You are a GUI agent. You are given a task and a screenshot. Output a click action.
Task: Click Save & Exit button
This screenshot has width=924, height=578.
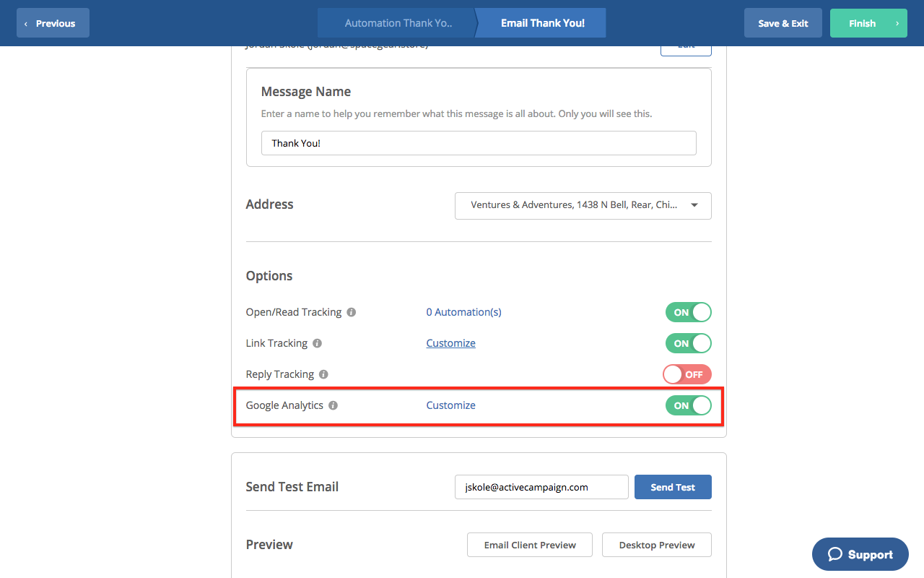tap(783, 23)
